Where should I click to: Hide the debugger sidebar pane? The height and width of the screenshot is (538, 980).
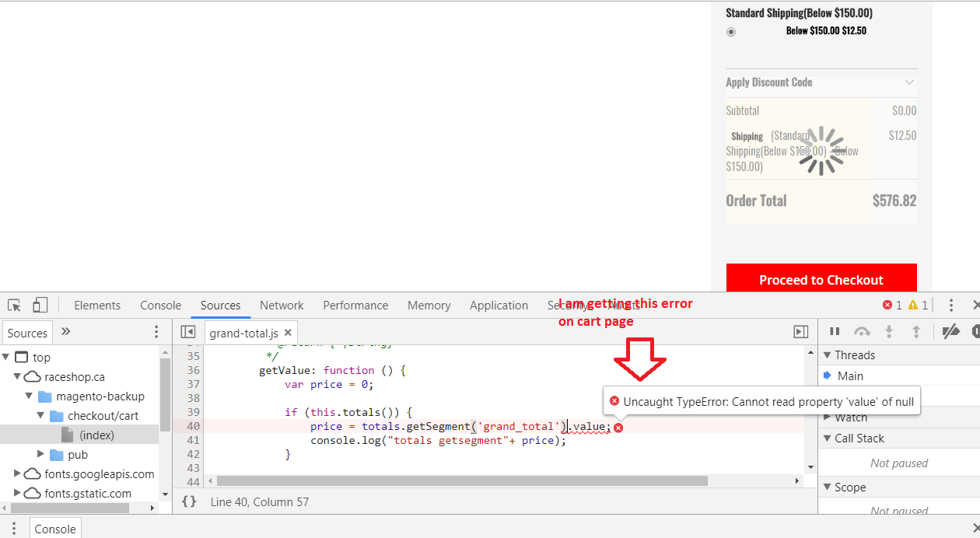coord(800,333)
